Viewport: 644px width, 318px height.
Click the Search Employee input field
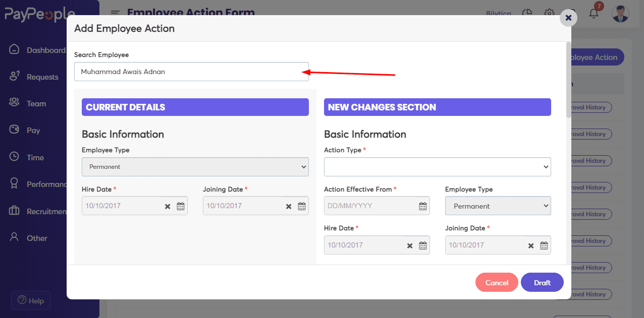point(191,72)
